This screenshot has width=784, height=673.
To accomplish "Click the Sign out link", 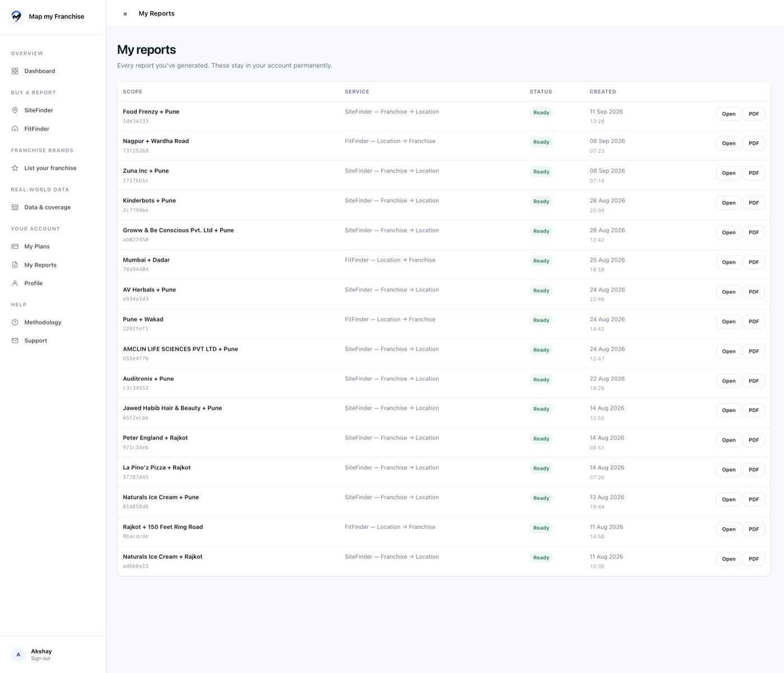I will pyautogui.click(x=40, y=658).
